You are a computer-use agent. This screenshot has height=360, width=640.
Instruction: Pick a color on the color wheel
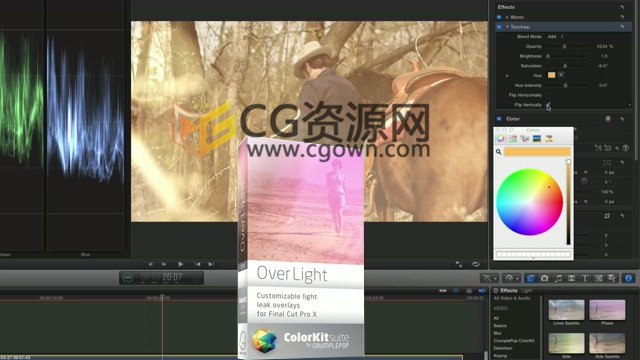click(x=529, y=202)
